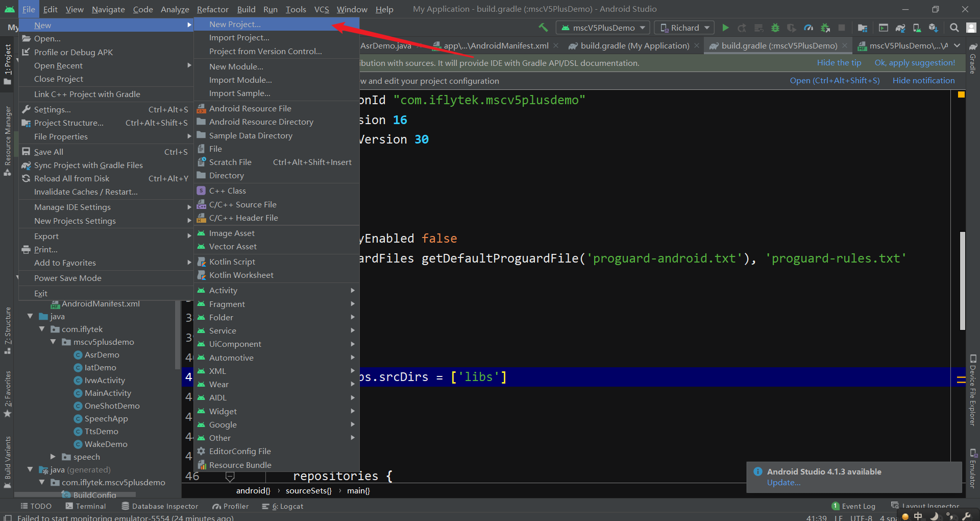The height and width of the screenshot is (521, 980).
Task: Select MainActivity class in project tree
Action: [x=108, y=393]
